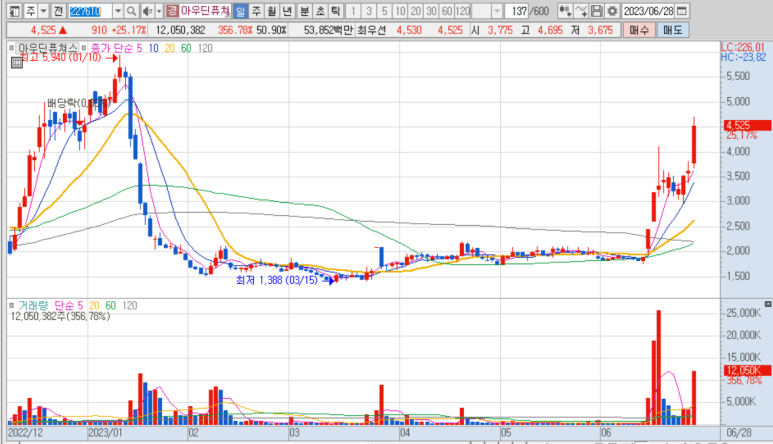The height and width of the screenshot is (444, 773).
Task: Toggle small box before 종가 단순 legend
Action: pyautogui.click(x=84, y=48)
